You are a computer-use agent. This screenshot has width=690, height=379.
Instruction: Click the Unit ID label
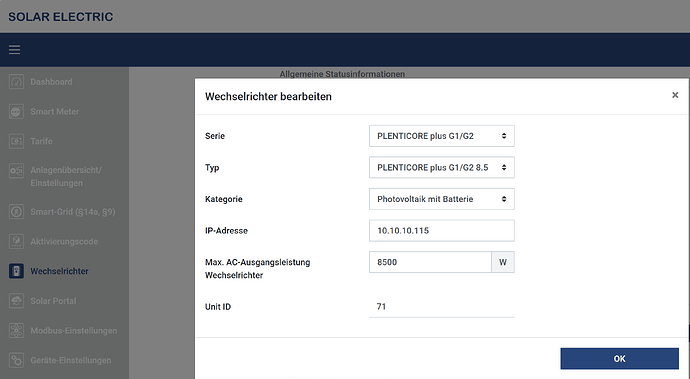(x=218, y=307)
